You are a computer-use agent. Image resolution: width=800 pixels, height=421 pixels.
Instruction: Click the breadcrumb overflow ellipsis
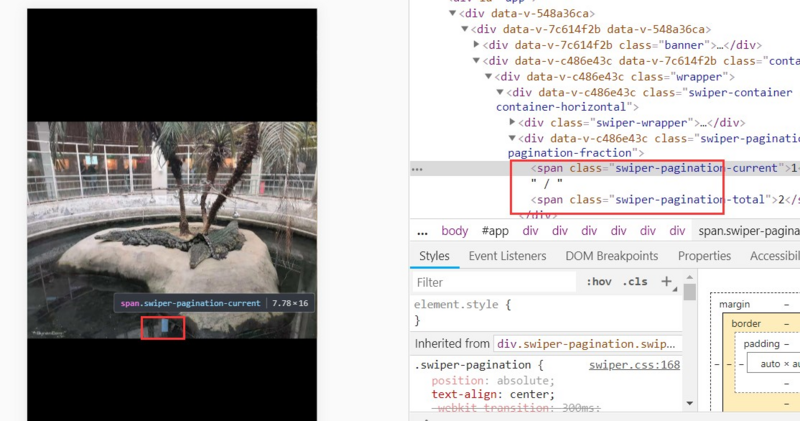coord(422,232)
